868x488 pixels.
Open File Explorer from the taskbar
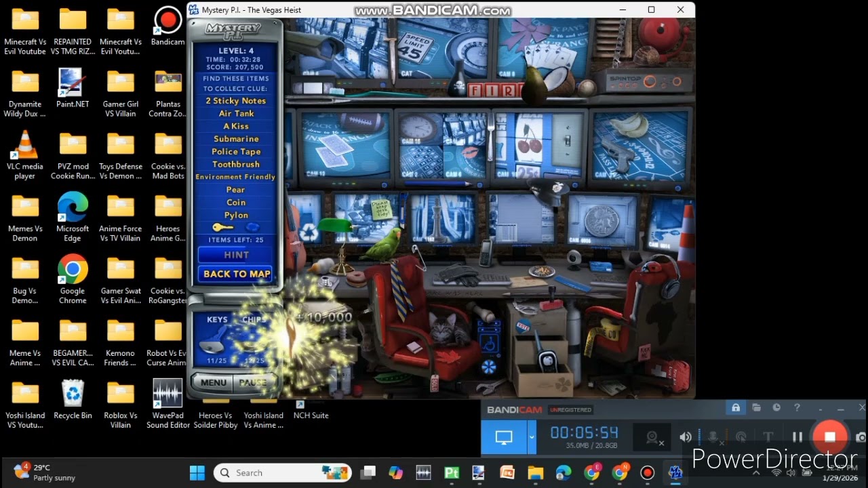[535, 472]
